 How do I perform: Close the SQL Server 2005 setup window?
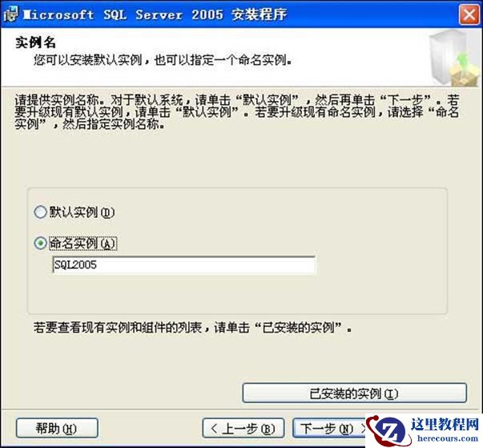point(469,14)
